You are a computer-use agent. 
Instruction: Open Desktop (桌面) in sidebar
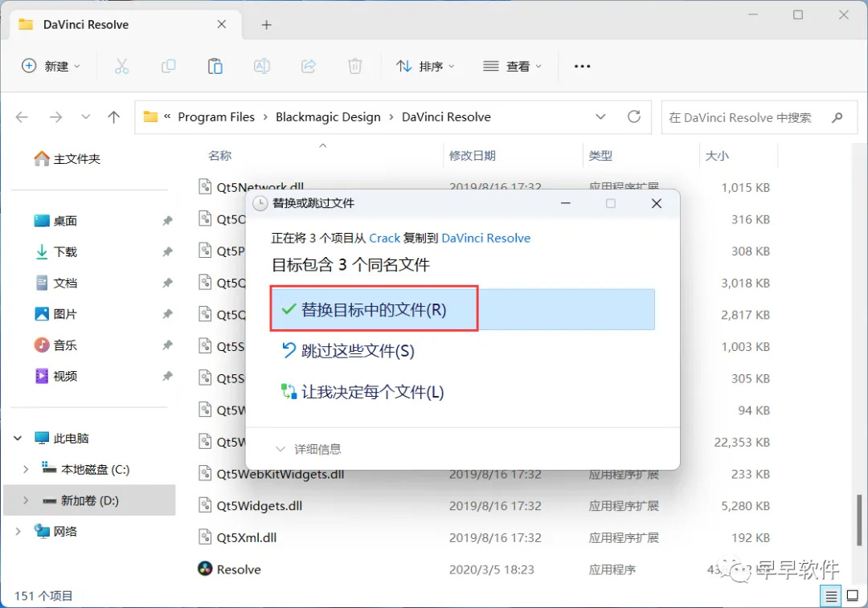pos(56,222)
